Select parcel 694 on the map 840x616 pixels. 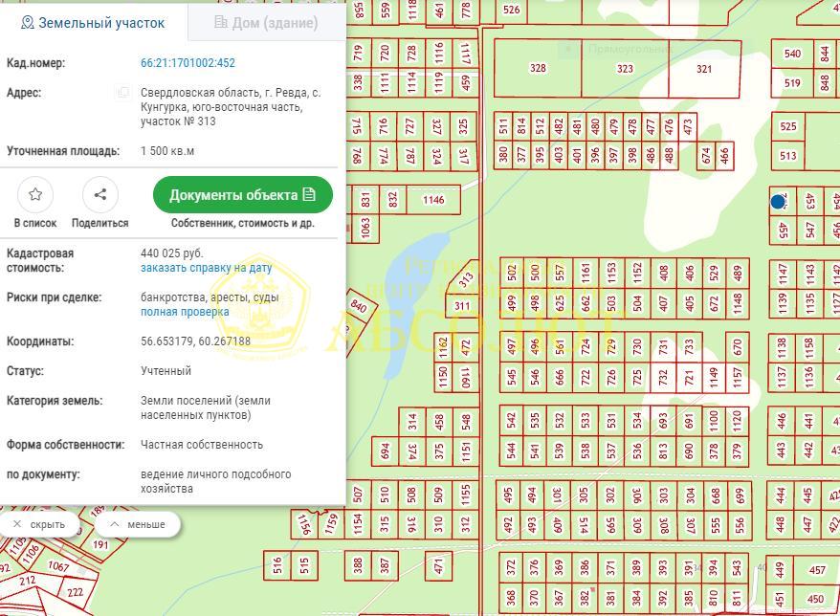[385, 451]
